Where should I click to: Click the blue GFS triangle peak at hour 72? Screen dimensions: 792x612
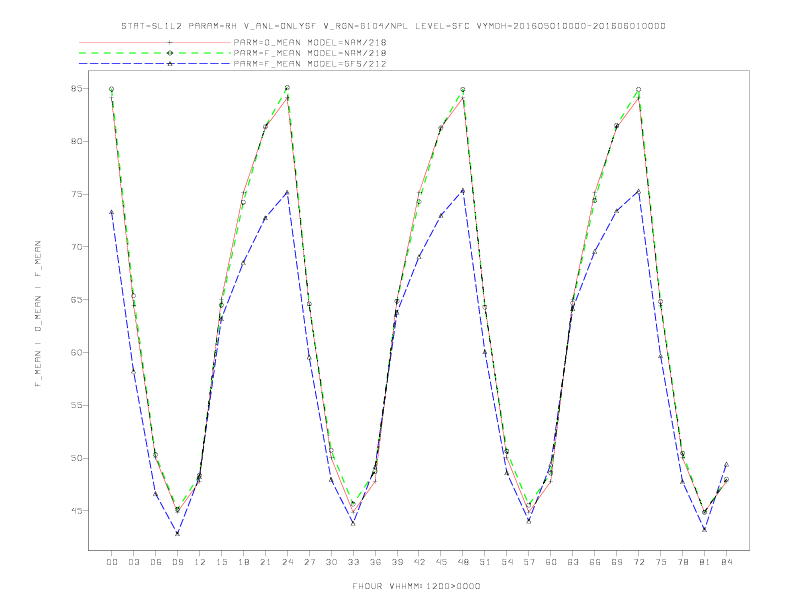coord(639,191)
